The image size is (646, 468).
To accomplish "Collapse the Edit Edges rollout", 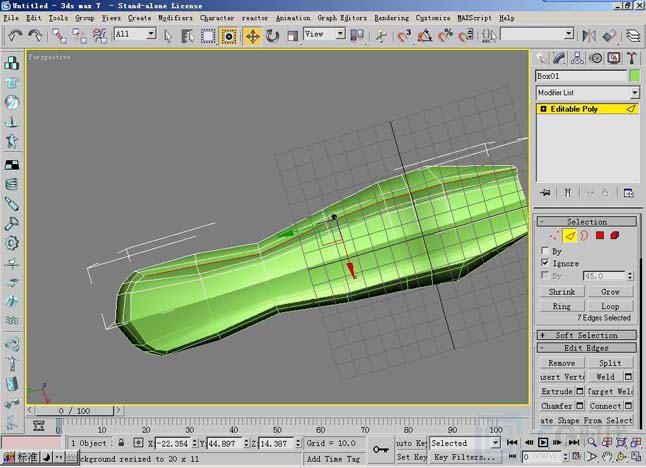I will click(587, 348).
